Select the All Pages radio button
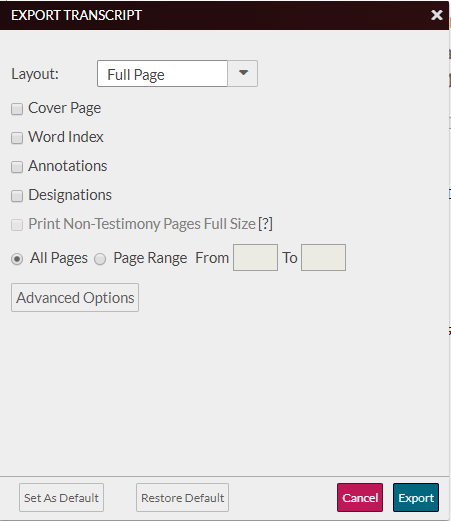This screenshot has height=521, width=451. click(17, 259)
